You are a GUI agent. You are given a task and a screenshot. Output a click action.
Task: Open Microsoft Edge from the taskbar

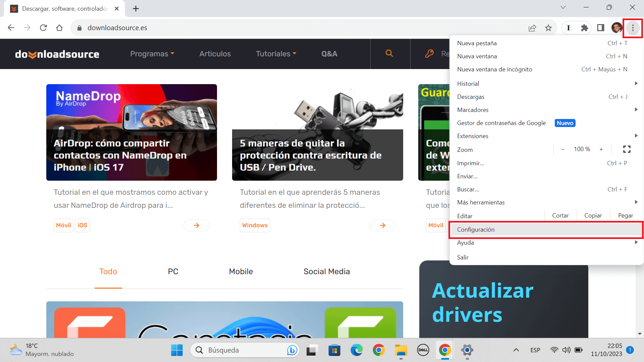[357, 350]
